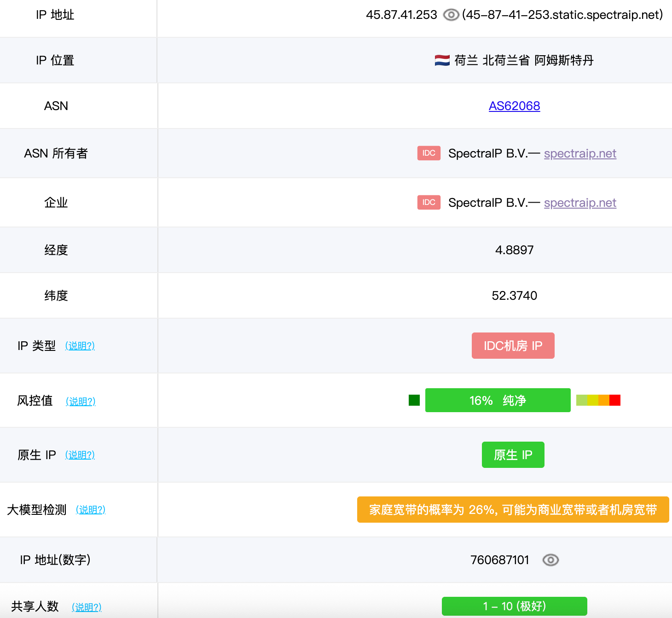Click the IDC机房 IP red badge
Viewport: 672px width, 618px height.
click(513, 346)
